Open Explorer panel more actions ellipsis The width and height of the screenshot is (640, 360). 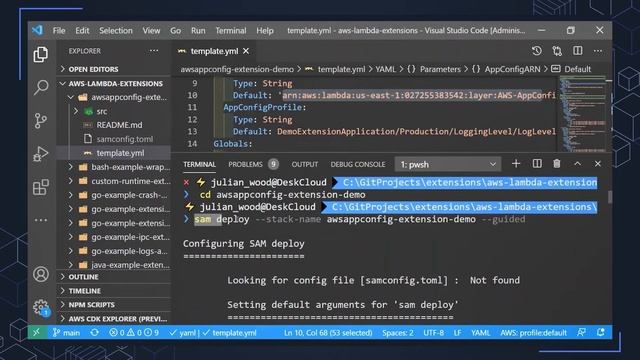pos(154,51)
